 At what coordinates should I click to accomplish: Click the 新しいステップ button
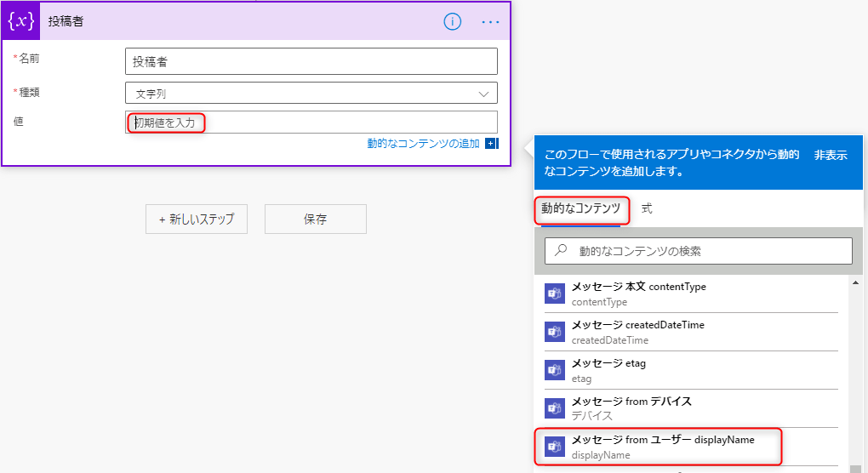click(x=196, y=219)
